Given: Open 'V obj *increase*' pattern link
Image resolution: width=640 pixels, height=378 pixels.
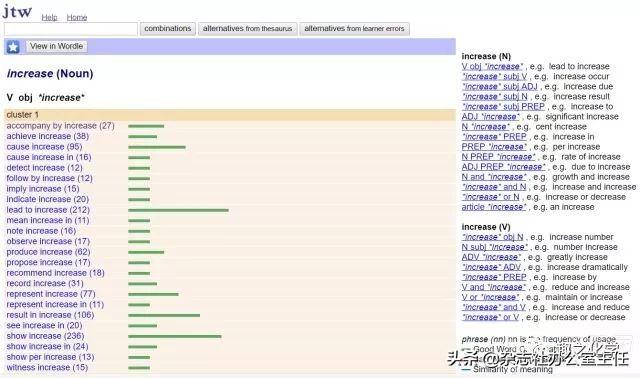Looking at the screenshot, I should 492,66.
